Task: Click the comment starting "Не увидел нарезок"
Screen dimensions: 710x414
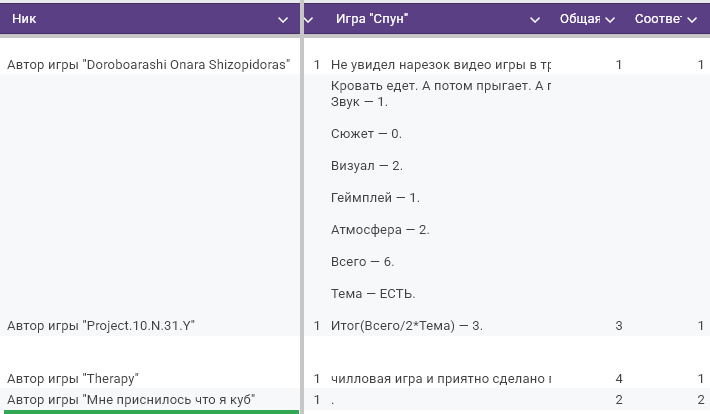Action: [440, 65]
